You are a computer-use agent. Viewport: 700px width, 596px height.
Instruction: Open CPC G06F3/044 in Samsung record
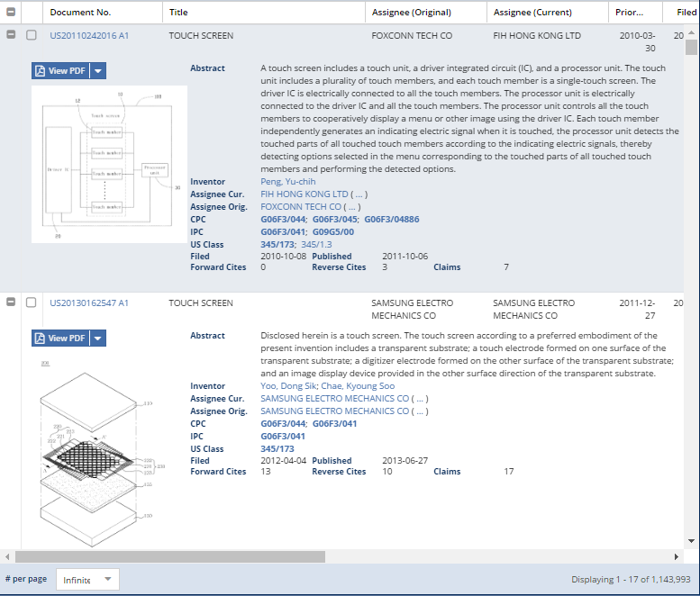[x=283, y=423]
